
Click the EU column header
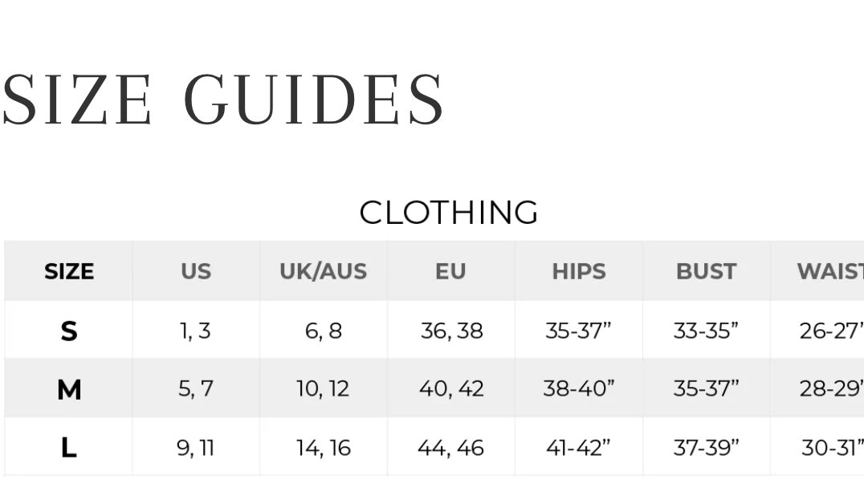coord(450,271)
